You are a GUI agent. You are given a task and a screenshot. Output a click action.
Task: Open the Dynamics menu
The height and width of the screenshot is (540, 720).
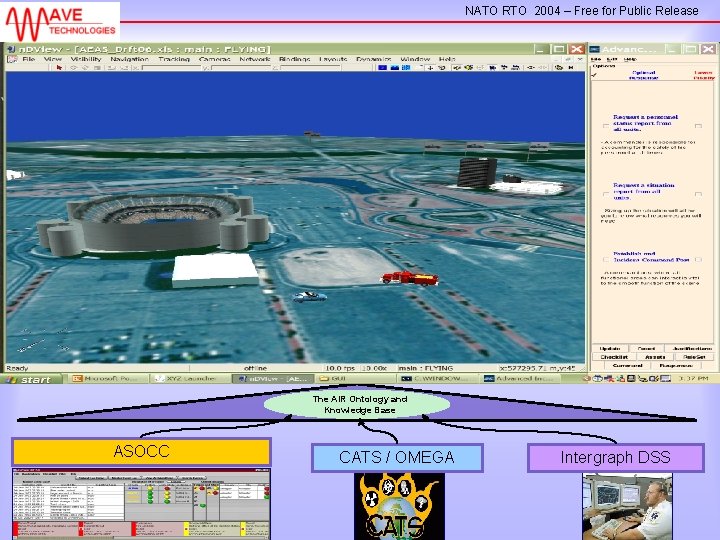point(373,59)
